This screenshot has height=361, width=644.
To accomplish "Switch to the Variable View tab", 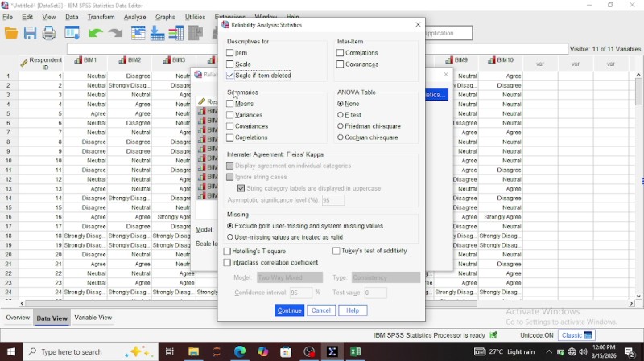I will pyautogui.click(x=93, y=318).
